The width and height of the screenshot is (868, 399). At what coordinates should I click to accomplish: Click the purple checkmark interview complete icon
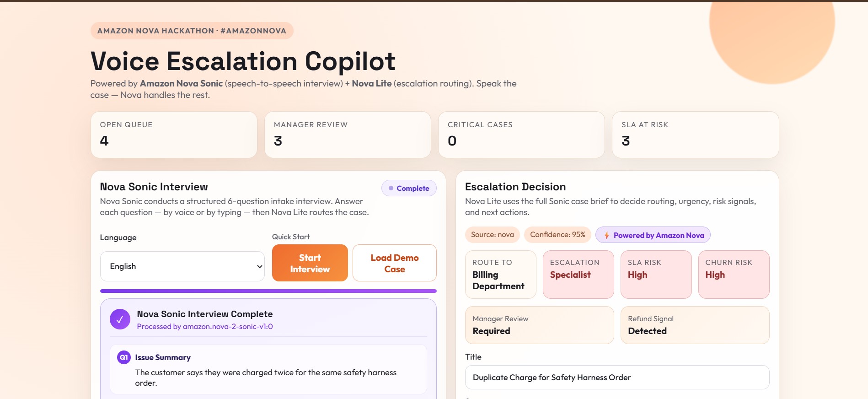[x=120, y=319]
